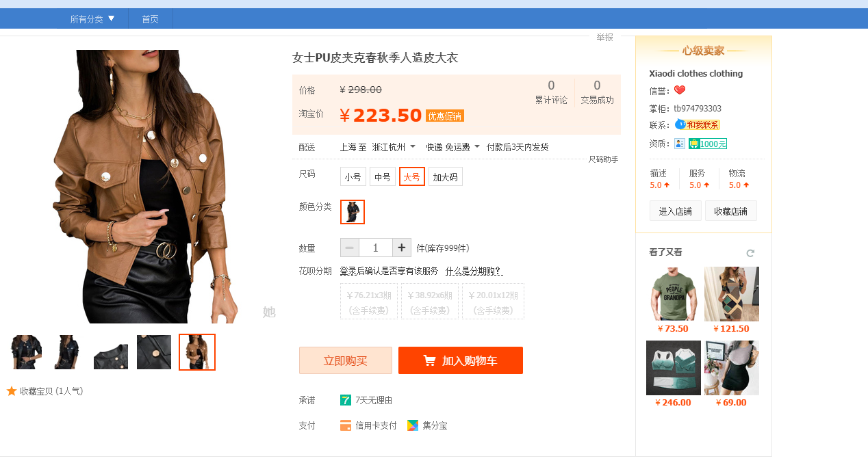This screenshot has width=868, height=465.
Task: Expand the 浙江杭州 destination dropdown
Action: (x=394, y=147)
